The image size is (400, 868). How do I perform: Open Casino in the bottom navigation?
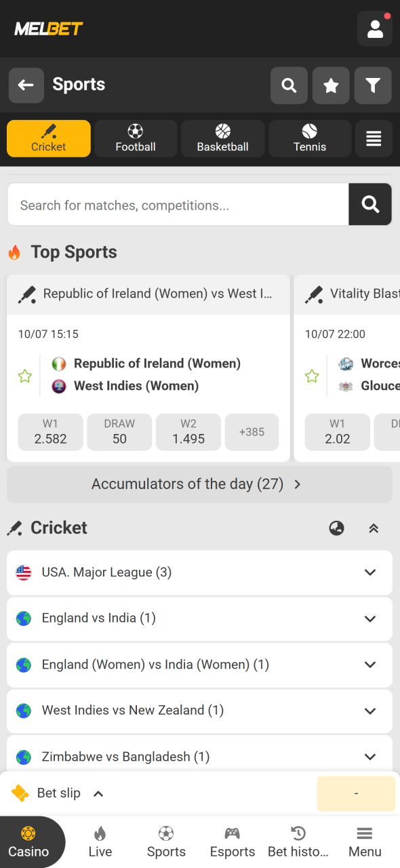coord(28,842)
